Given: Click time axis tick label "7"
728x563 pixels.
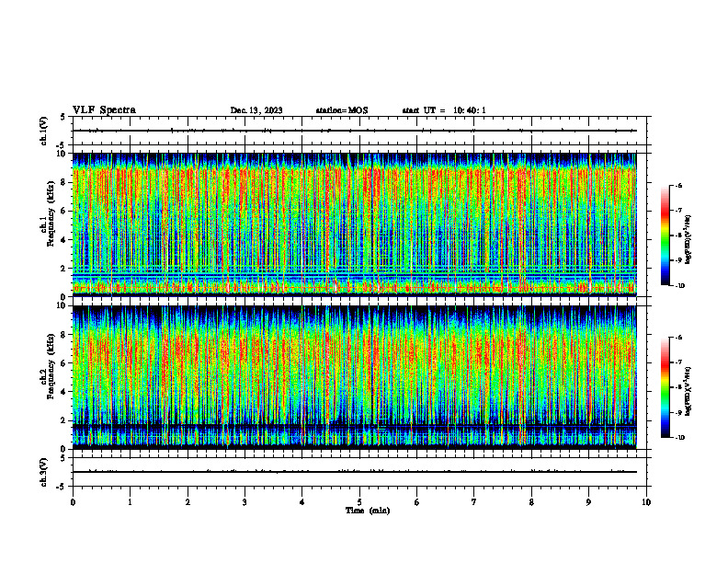Looking at the screenshot, I should coord(474,502).
